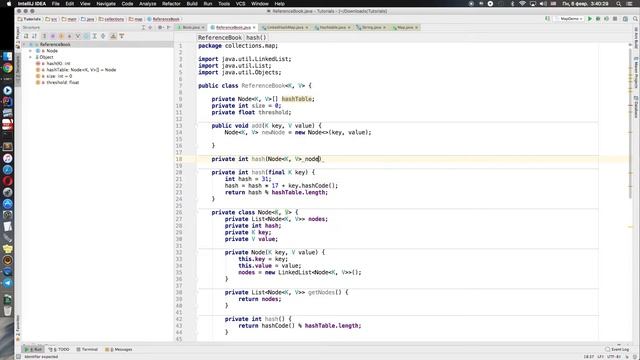Screen dimensions: 640x360
Task: Start debugging with the Debug icon
Action: [x=598, y=19]
